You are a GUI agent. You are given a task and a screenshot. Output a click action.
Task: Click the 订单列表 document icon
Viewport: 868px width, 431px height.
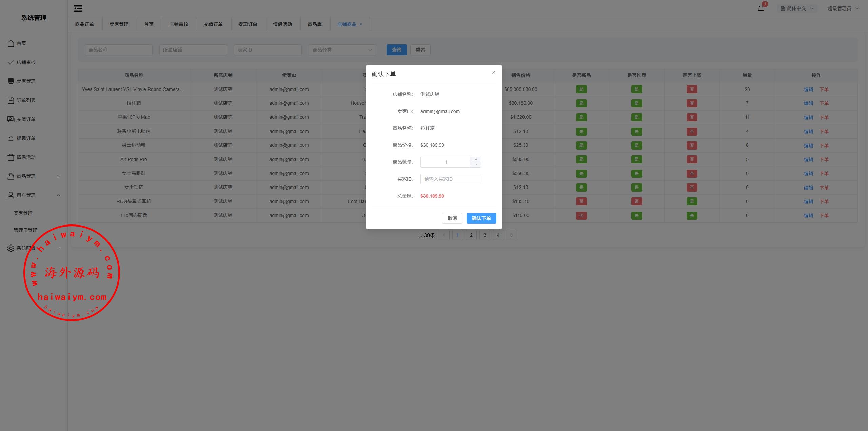tap(11, 100)
